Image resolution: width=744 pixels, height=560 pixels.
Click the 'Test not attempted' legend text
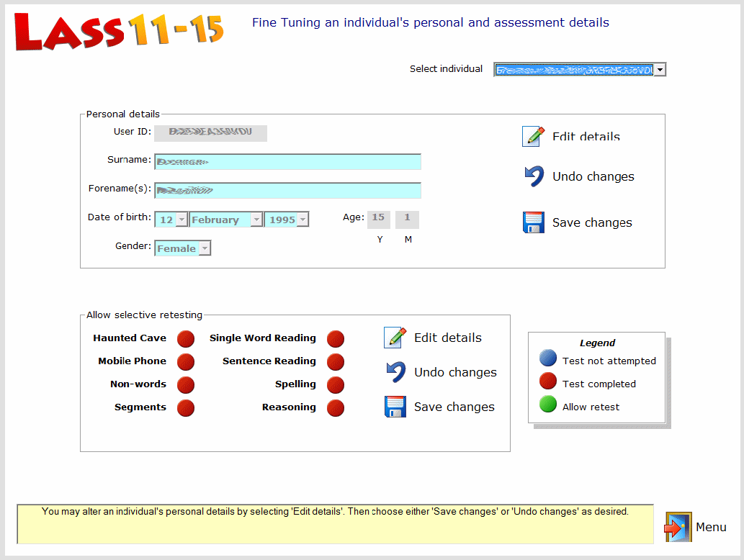(609, 361)
